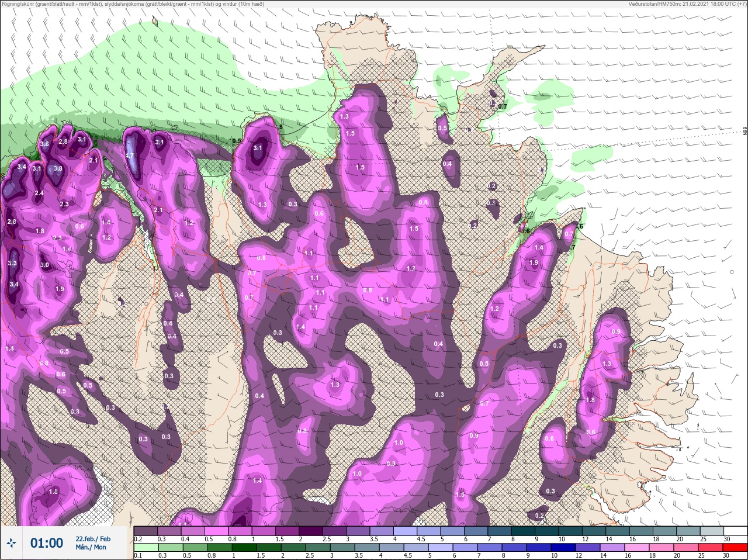The width and height of the screenshot is (748, 560).
Task: Pick the bright magenta snow swatch at 0.5
Action: [x=217, y=531]
